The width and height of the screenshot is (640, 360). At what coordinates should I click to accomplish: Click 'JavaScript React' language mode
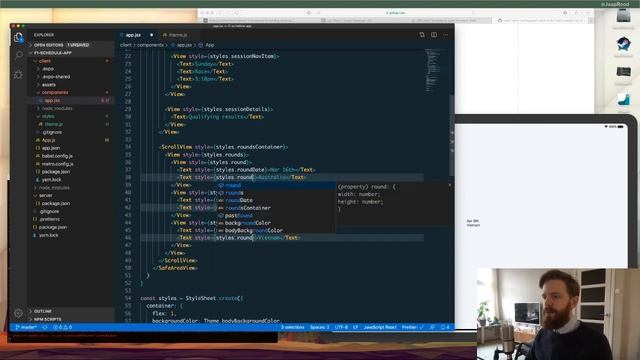tap(380, 327)
